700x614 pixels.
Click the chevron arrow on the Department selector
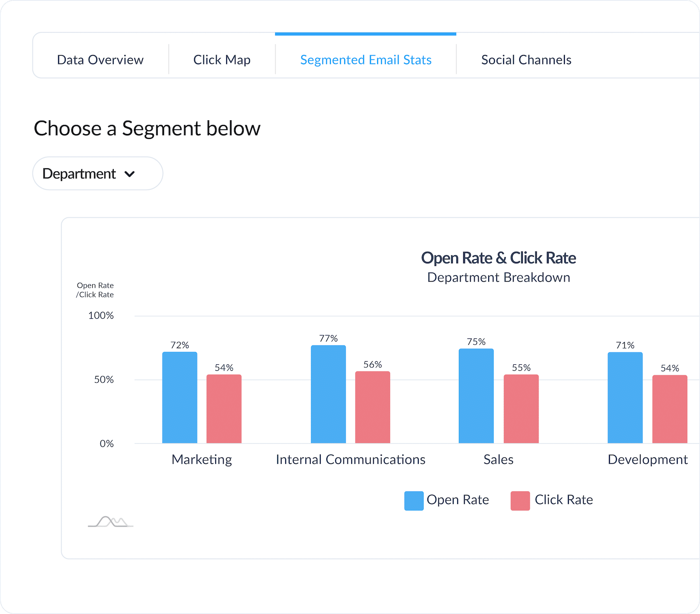pyautogui.click(x=129, y=174)
